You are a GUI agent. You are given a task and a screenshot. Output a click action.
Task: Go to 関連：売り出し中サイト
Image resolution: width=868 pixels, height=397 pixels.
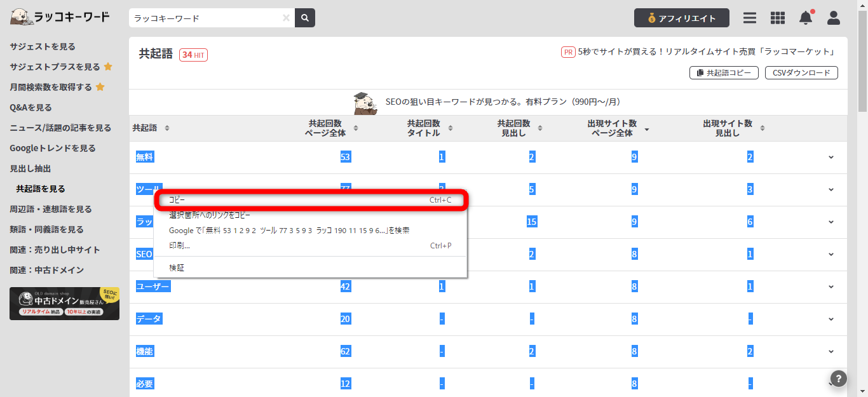(55, 250)
